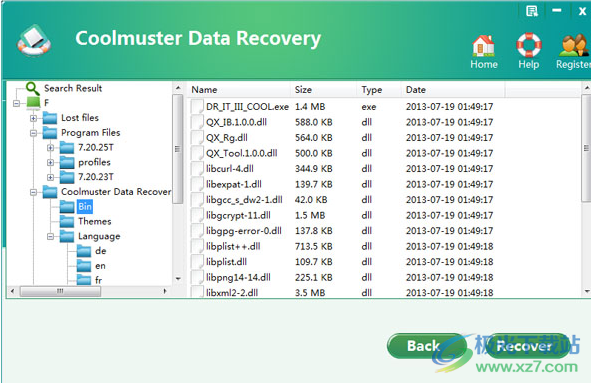
Task: Tick checkbox for libgpg-error-0.dll
Action: [x=197, y=231]
